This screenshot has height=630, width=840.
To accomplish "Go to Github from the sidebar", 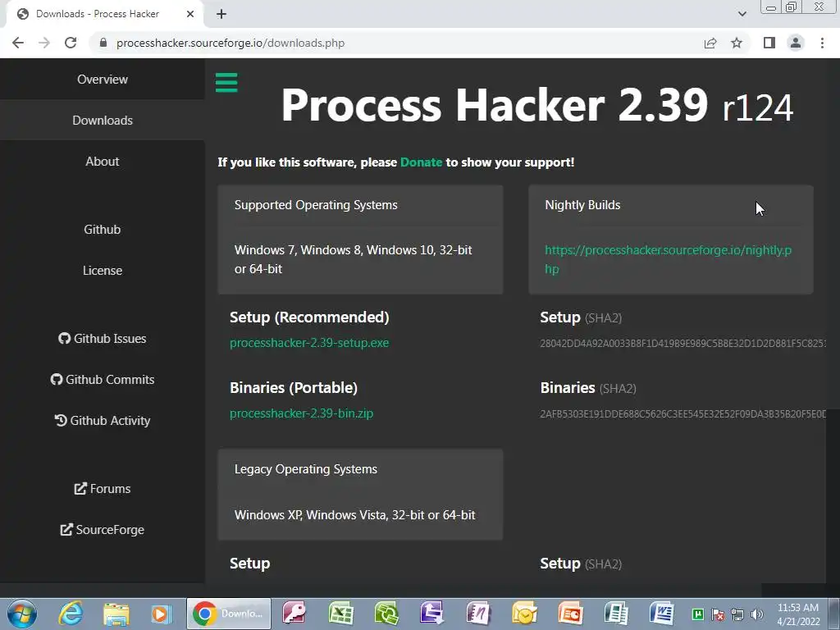I will point(103,230).
